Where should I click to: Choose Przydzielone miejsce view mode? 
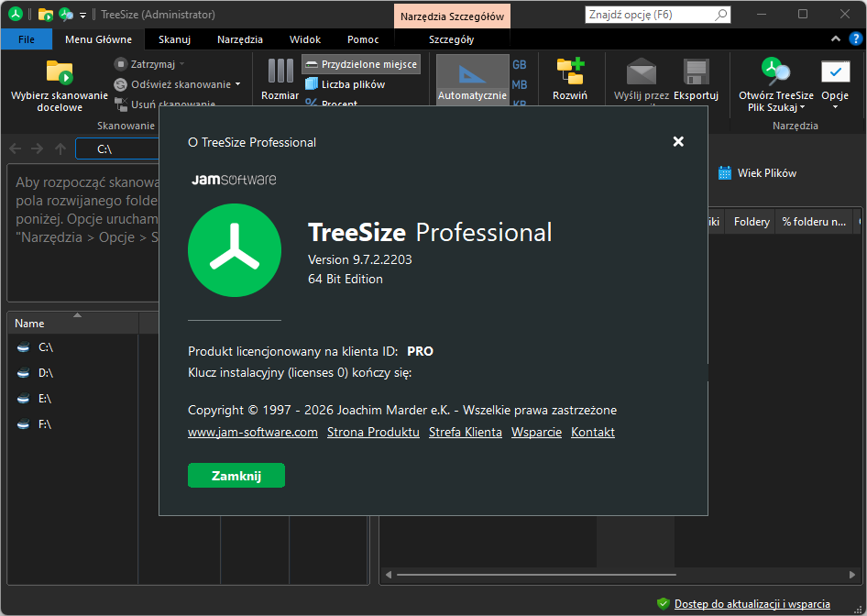pyautogui.click(x=361, y=64)
